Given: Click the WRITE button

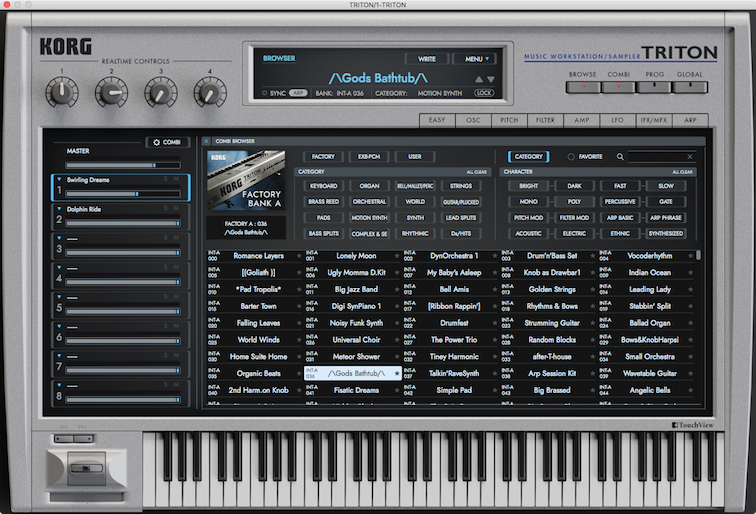Looking at the screenshot, I should point(427,59).
